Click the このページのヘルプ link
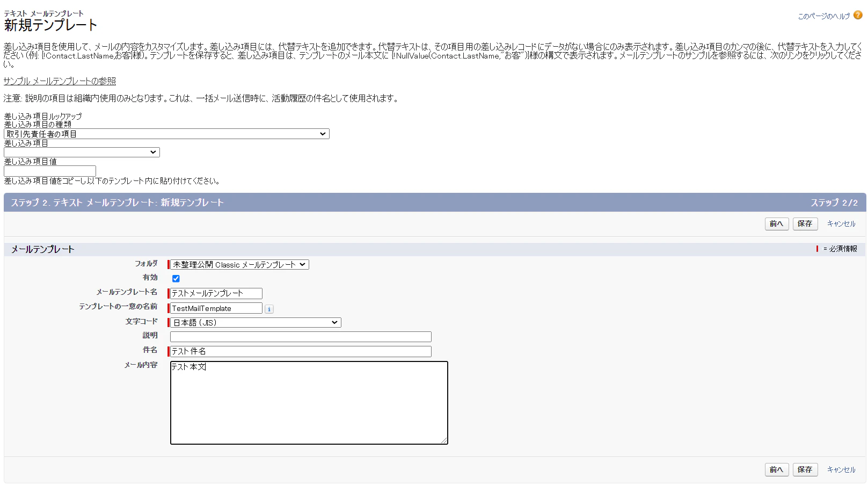This screenshot has width=868, height=485. [x=824, y=16]
